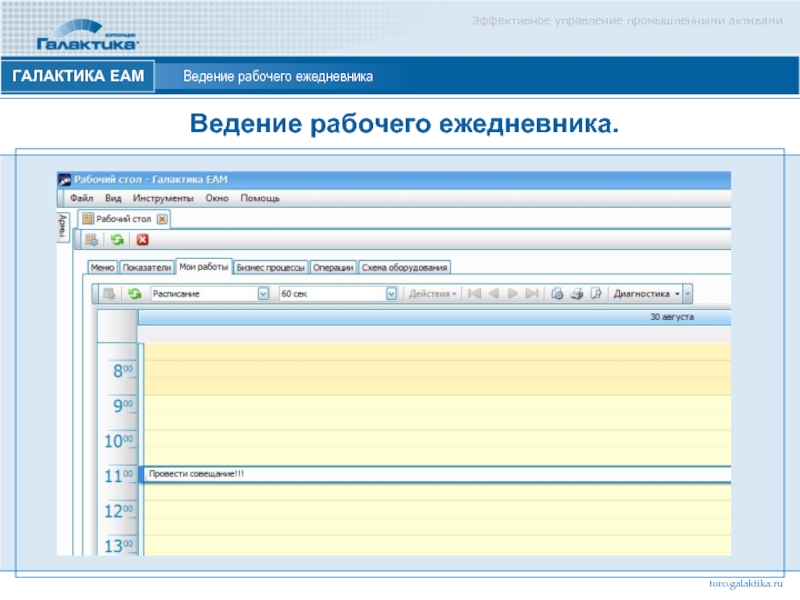This screenshot has width=800, height=600.
Task: Click the 30 августа date header
Action: click(x=671, y=317)
